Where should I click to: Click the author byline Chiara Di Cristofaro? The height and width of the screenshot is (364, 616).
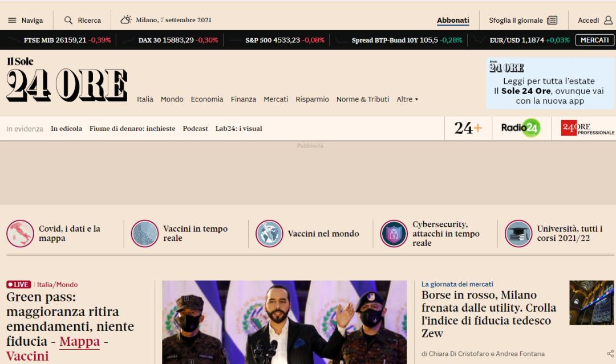pyautogui.click(x=457, y=353)
